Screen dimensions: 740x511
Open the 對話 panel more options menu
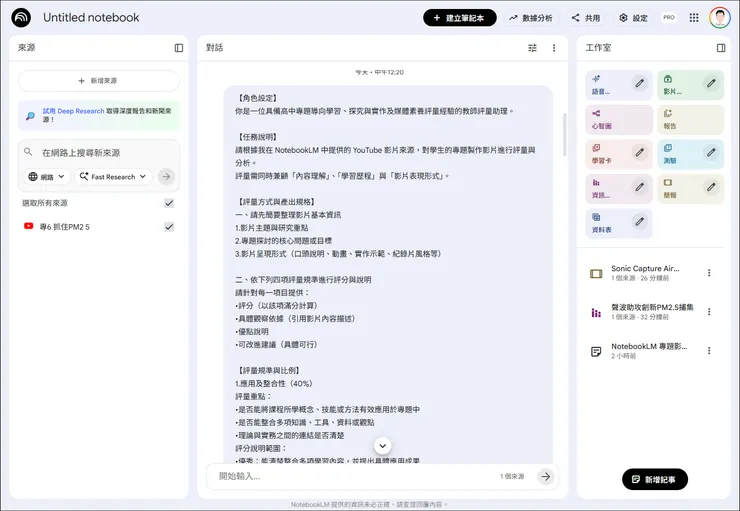click(x=554, y=48)
